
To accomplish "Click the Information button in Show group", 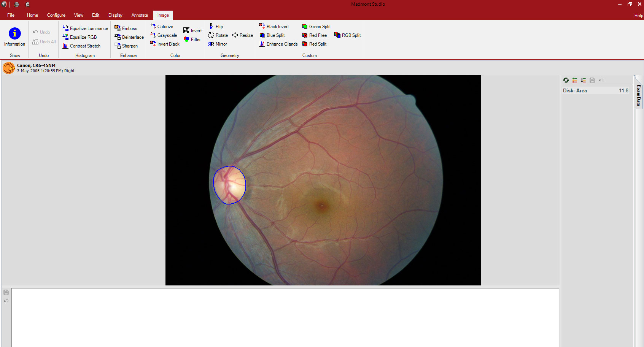I will tap(14, 37).
